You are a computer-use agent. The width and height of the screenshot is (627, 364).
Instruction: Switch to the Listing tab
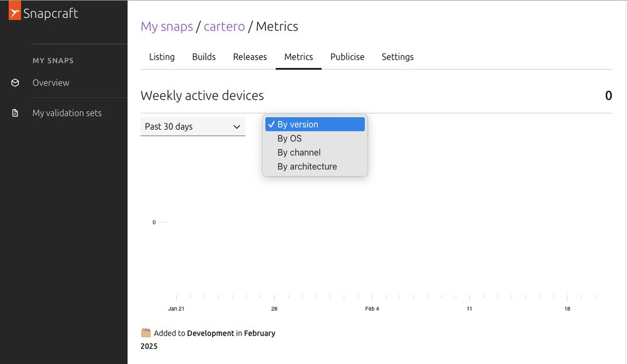click(x=162, y=57)
